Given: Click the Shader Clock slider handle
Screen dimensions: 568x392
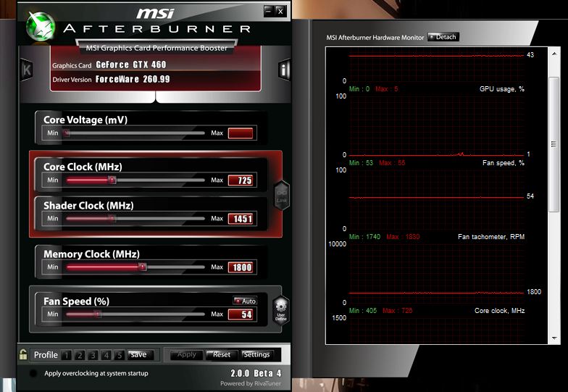Looking at the screenshot, I should (112, 219).
